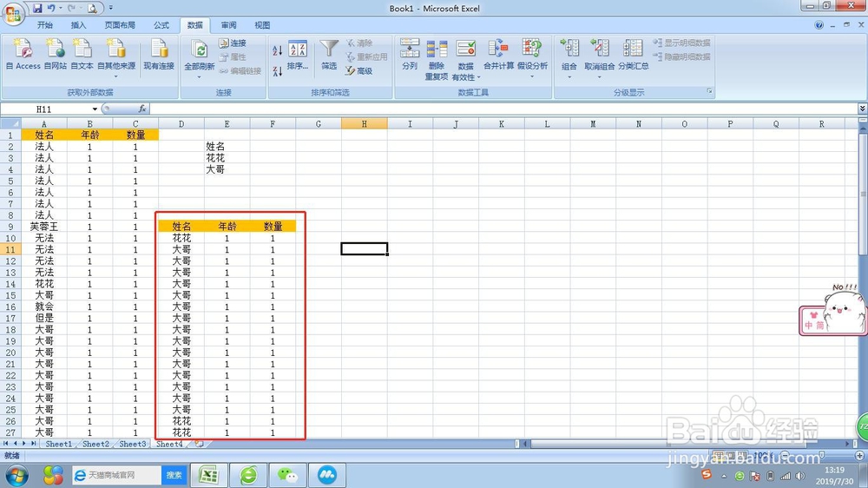Click the 搜索 button in the taskbar
The image size is (868, 488).
point(174,475)
